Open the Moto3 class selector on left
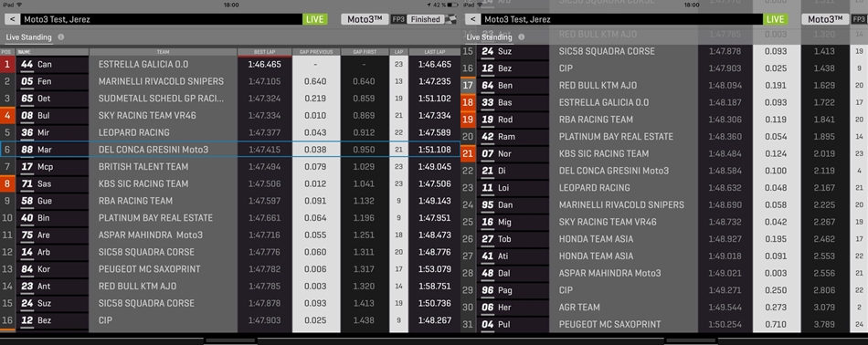 coord(365,19)
